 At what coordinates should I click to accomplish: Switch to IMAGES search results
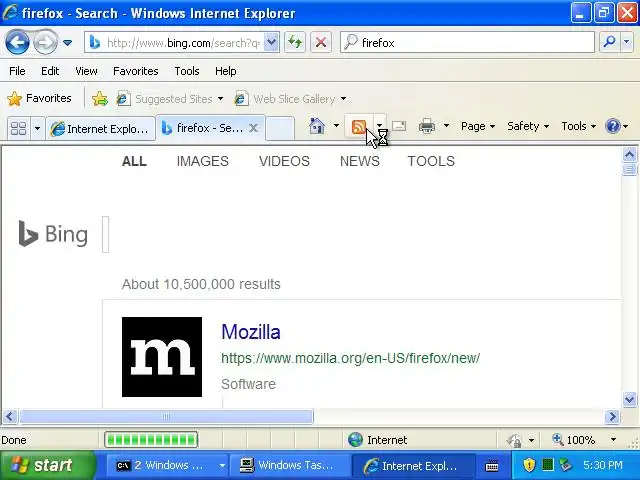click(x=202, y=161)
